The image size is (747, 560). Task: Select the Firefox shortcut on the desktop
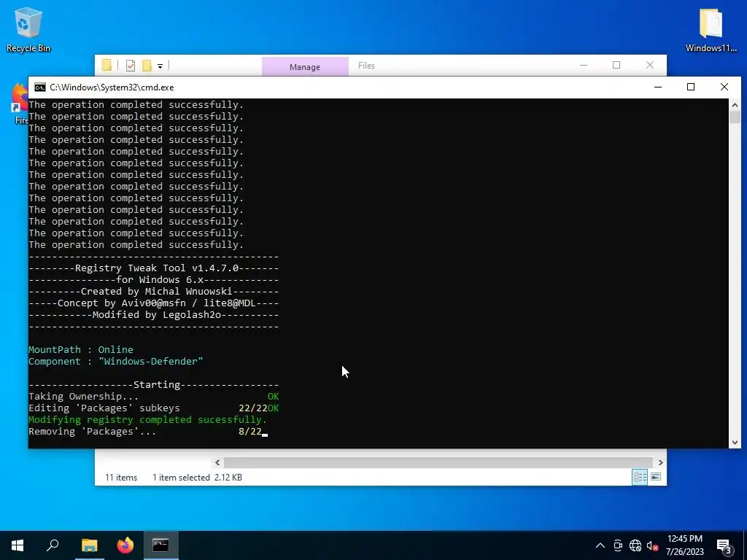pos(20,104)
